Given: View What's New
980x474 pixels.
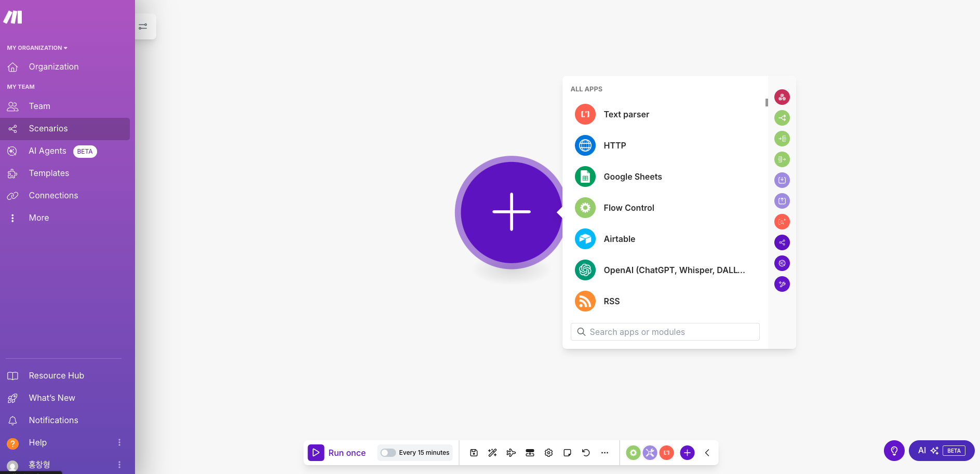Looking at the screenshot, I should (65, 398).
